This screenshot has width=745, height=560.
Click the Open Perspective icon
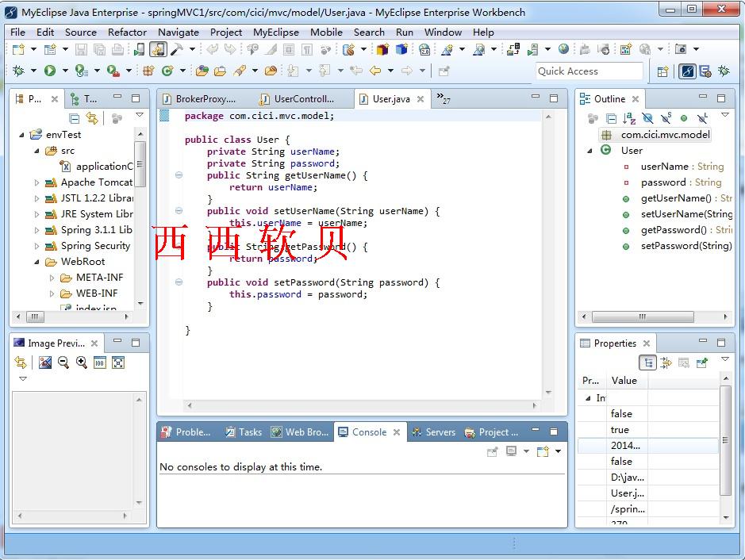point(662,71)
